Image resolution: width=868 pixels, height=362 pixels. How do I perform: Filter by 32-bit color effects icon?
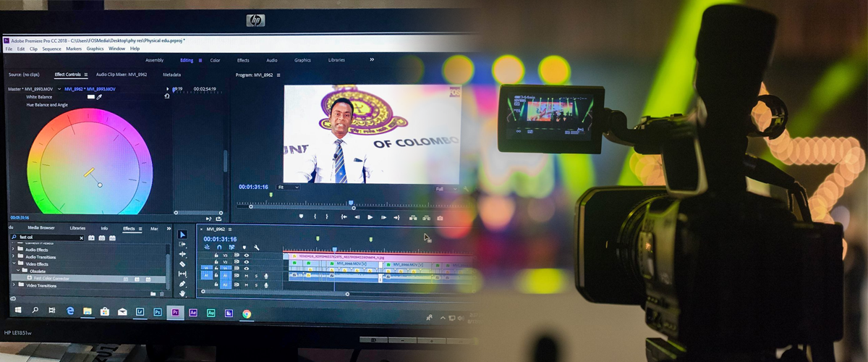[102, 237]
